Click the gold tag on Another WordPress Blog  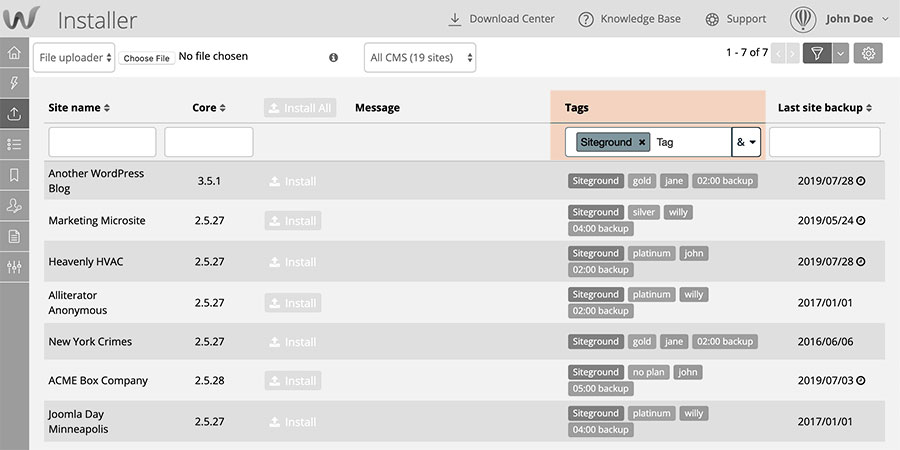[642, 181]
